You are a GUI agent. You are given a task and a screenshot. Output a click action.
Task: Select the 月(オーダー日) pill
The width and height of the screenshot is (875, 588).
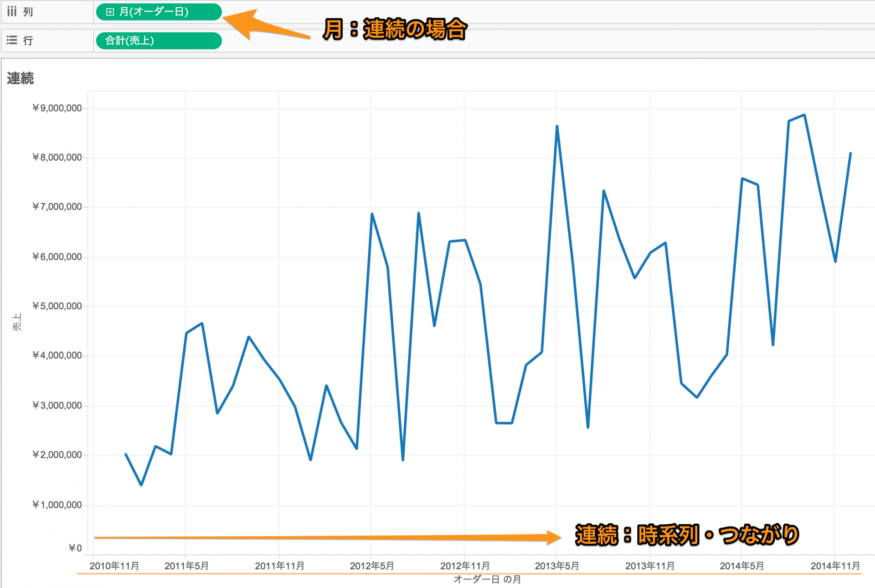[159, 12]
